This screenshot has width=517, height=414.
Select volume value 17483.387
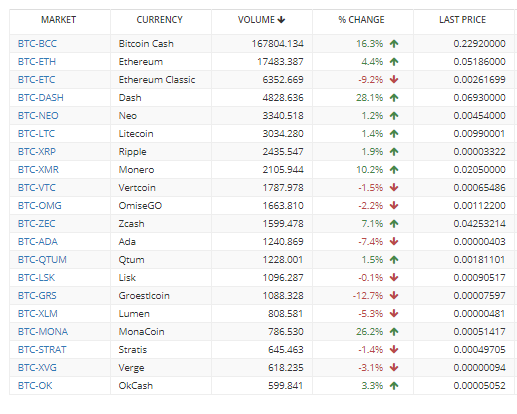pyautogui.click(x=280, y=62)
